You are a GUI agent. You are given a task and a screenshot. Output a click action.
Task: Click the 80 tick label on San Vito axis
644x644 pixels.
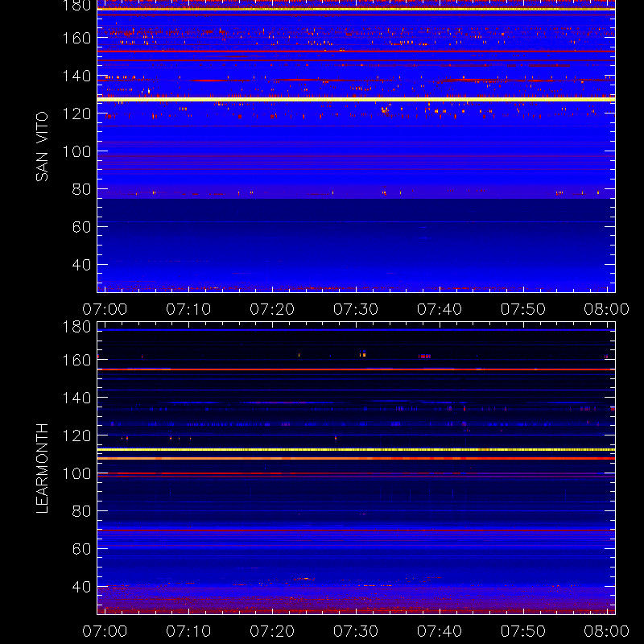82,189
